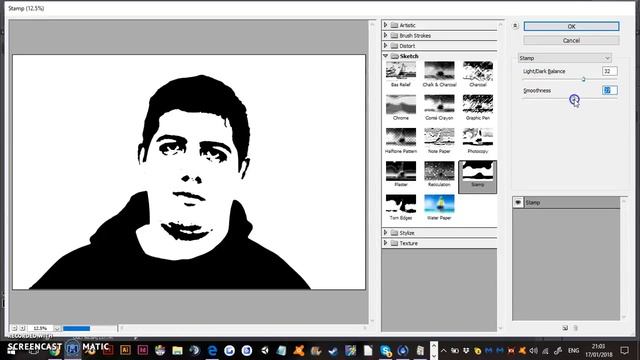
Task: Open the Windows notification center
Action: [624, 350]
